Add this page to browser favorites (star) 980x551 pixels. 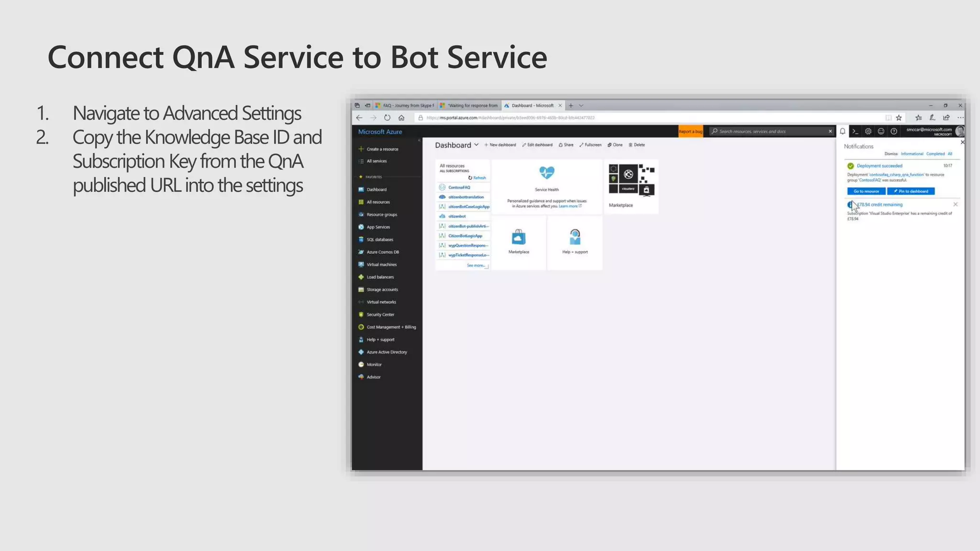[899, 118]
